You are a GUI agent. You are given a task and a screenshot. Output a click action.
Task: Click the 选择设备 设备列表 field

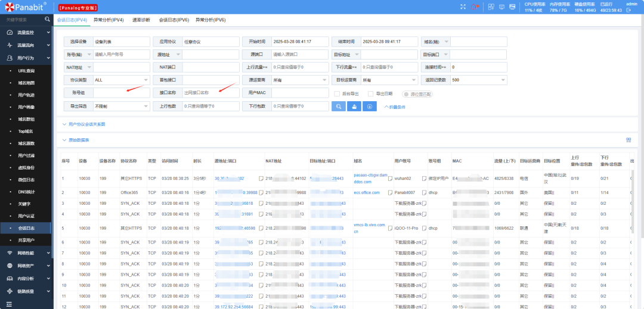pos(122,42)
